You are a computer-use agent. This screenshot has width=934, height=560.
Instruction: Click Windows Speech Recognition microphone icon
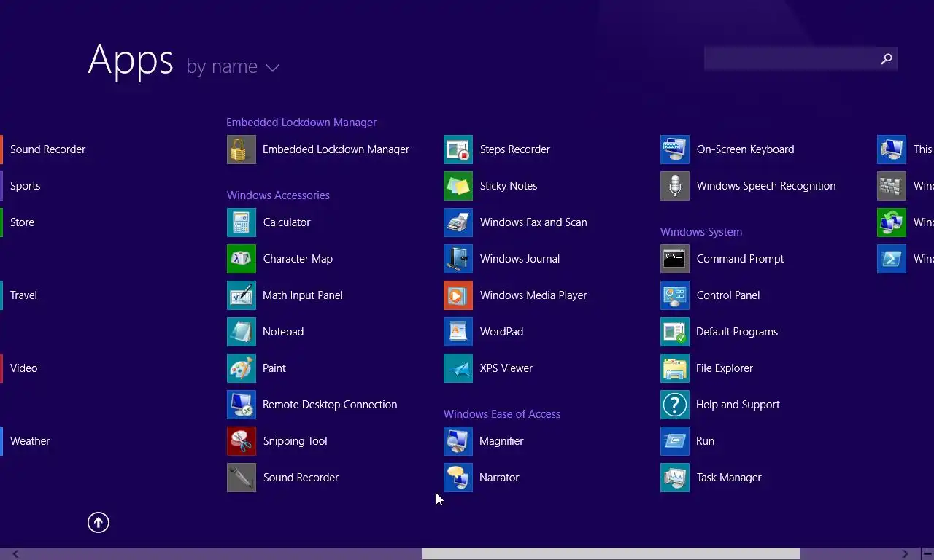(x=675, y=186)
